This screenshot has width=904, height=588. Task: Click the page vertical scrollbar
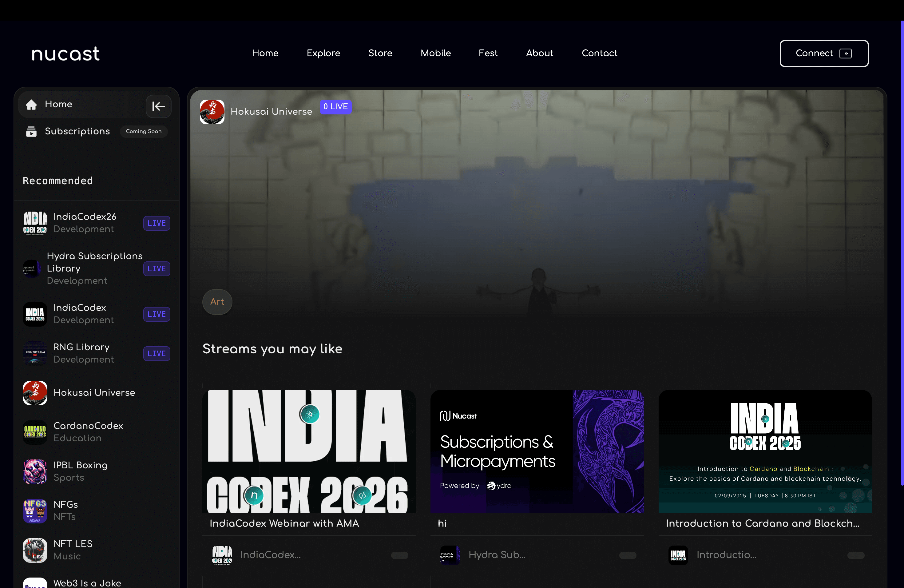pyautogui.click(x=902, y=252)
